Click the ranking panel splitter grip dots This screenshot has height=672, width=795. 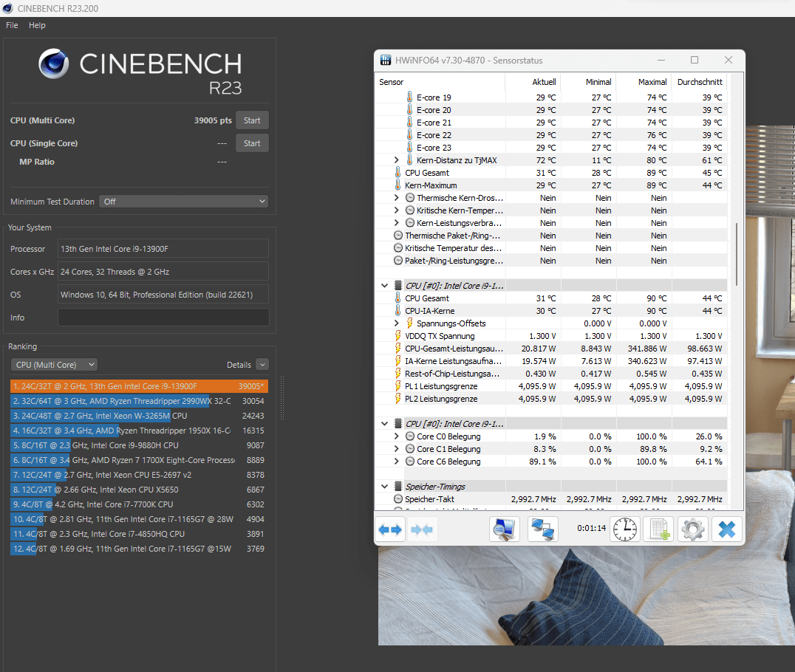click(282, 398)
